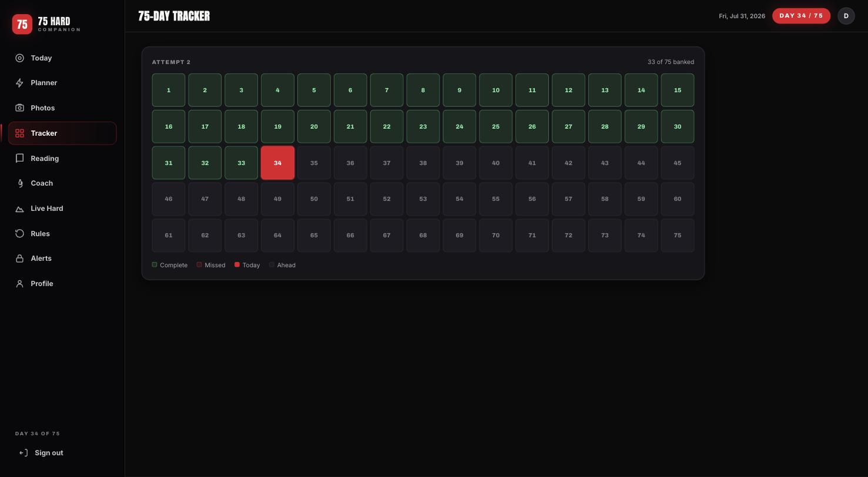Open the Today page
Image resolution: width=868 pixels, height=477 pixels.
(x=62, y=58)
